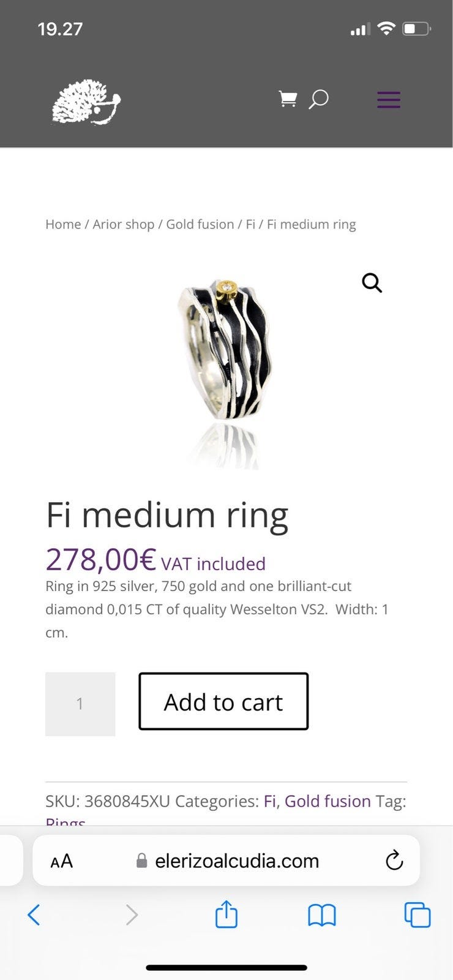Click the Fi breadcrumb link
Viewport: 453px width, 980px height.
250,224
